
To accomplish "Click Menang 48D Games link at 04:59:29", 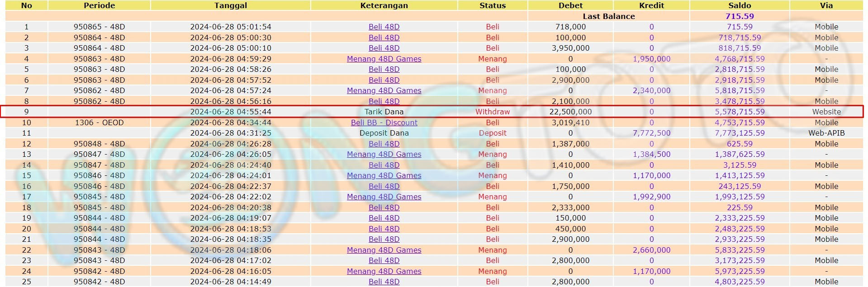I will click(384, 59).
